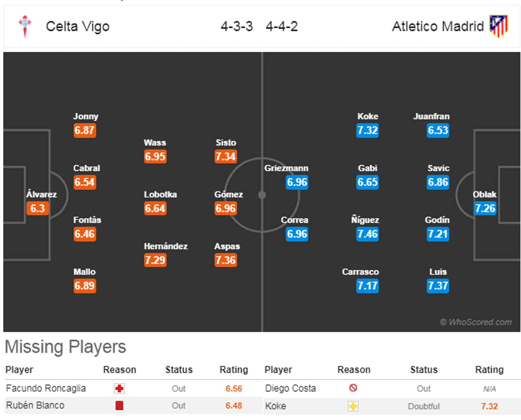Open the Celta Vigo team name link
This screenshot has height=420, width=521.
click(77, 26)
